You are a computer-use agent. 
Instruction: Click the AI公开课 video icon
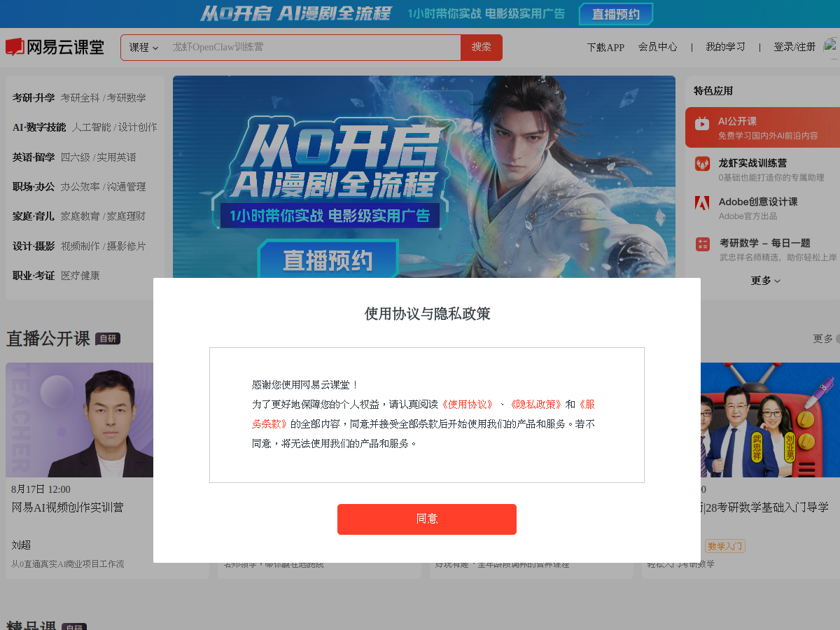click(x=702, y=124)
